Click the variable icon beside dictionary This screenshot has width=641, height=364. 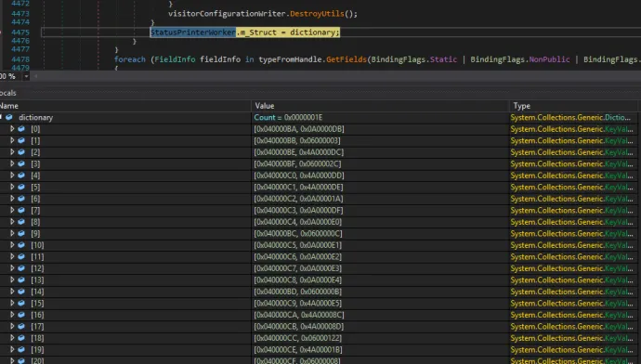[9, 117]
